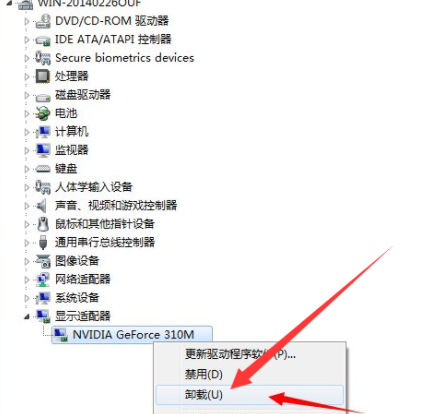Click the keyboard icon next to 键盘

coord(43,169)
